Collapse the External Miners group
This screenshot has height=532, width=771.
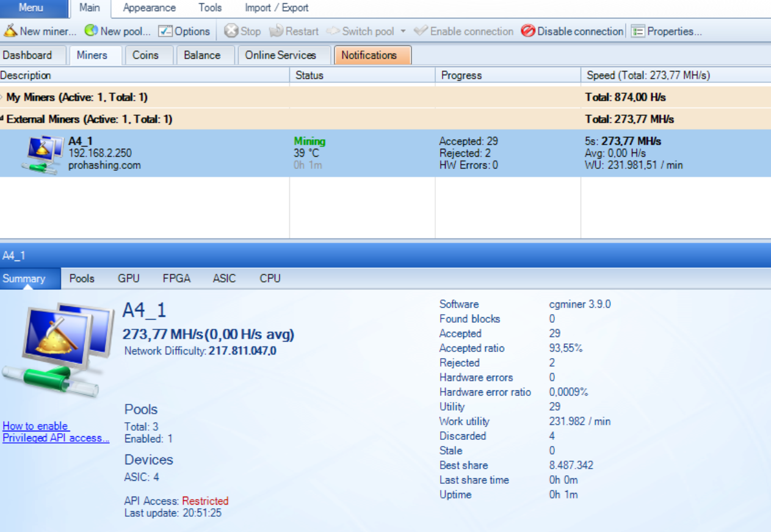[2, 120]
